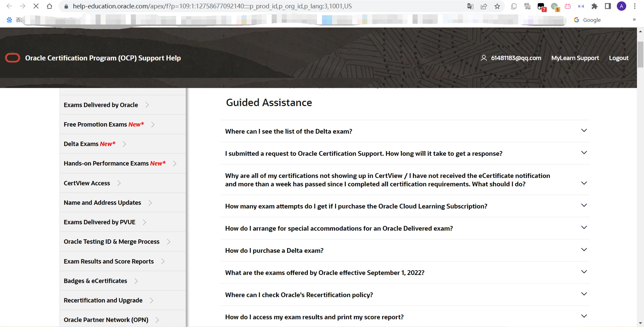Open Free Promotion Exams section
Viewport: 644px width, 327px height.
(122, 125)
